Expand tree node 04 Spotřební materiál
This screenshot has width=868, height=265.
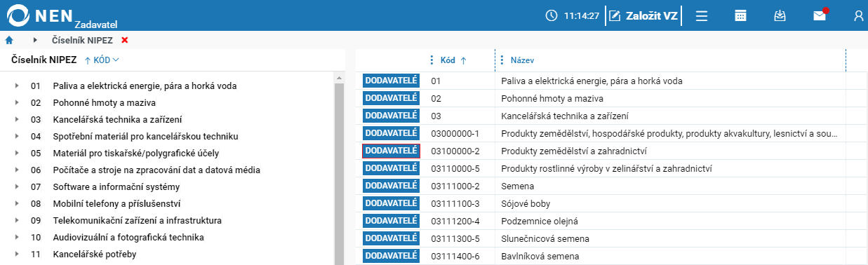pos(17,137)
